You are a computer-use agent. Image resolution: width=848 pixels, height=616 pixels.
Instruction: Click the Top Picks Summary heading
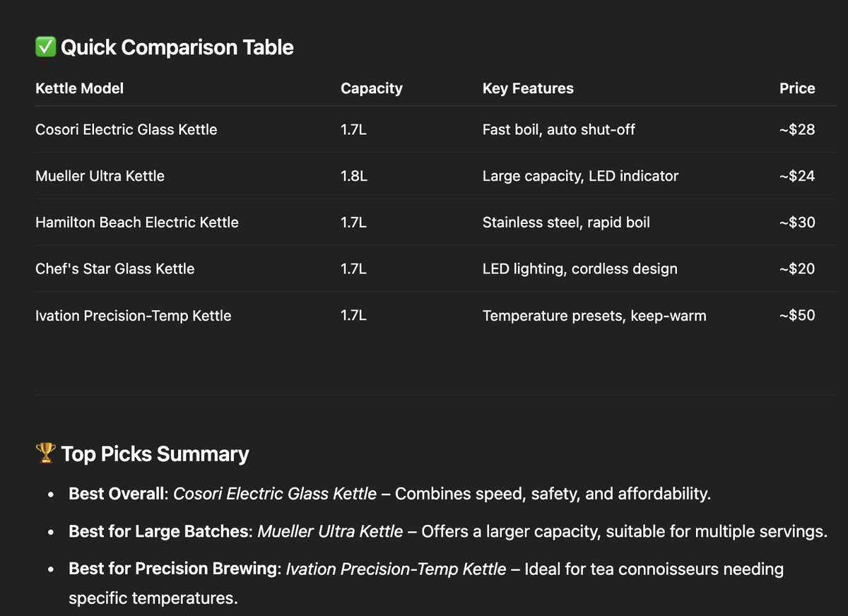tap(155, 454)
